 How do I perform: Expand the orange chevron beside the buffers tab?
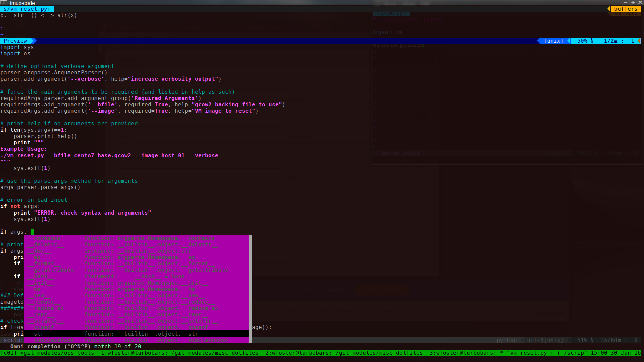[609, 9]
